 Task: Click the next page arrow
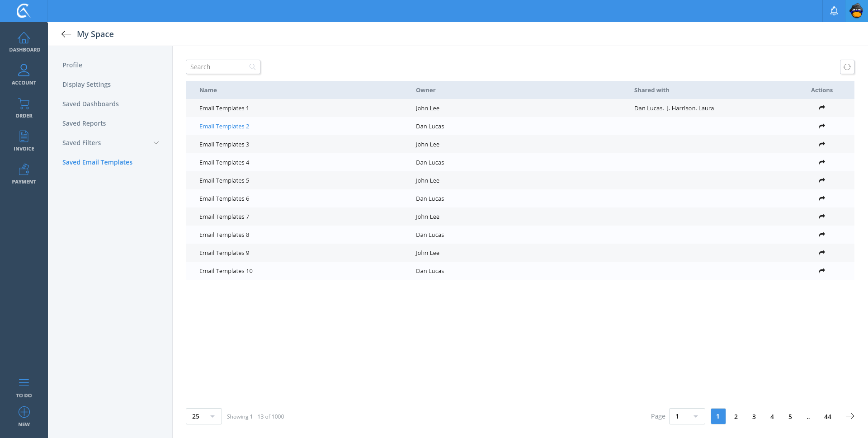[x=849, y=416]
